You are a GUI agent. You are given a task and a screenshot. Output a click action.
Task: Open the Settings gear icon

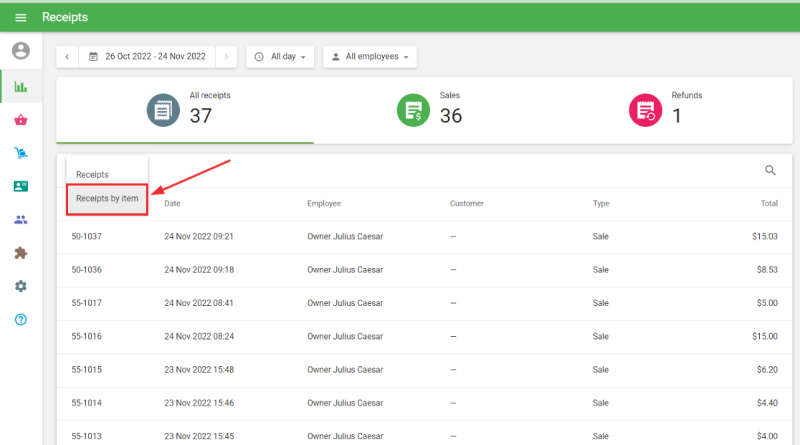coord(20,286)
